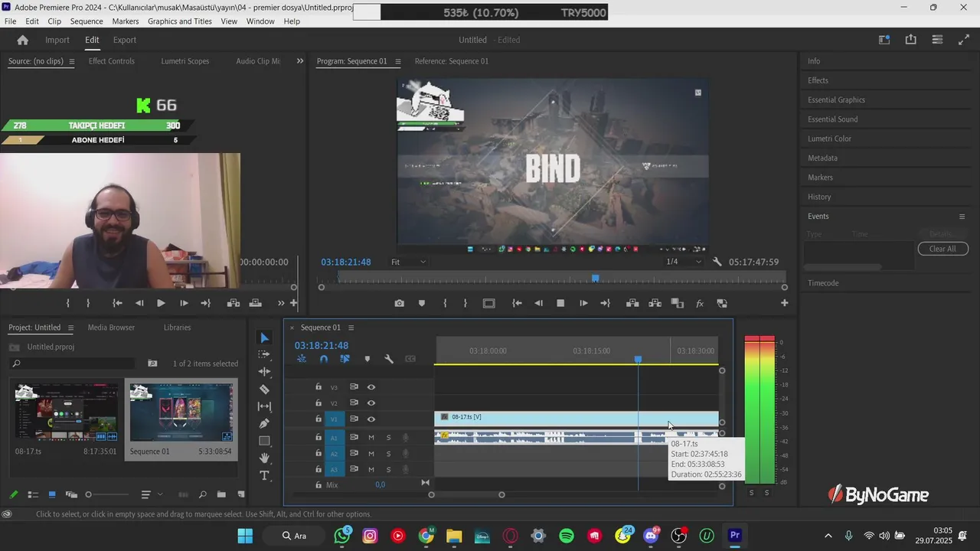Select the Selection tool arrow

pyautogui.click(x=264, y=337)
